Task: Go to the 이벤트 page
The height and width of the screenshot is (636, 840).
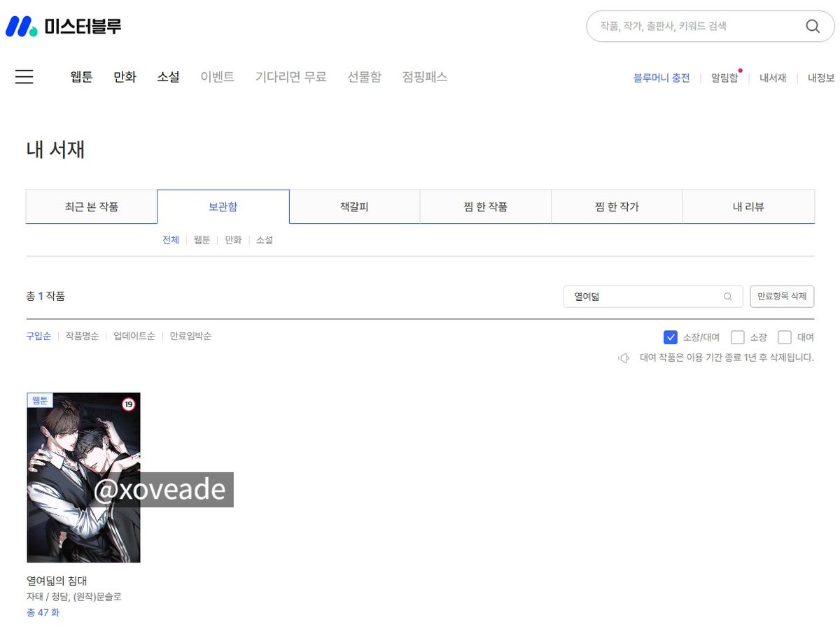Action: click(x=218, y=77)
